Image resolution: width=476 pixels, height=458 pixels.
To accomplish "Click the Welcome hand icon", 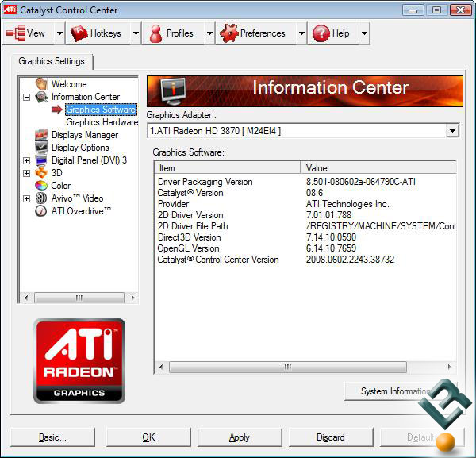I will [41, 83].
